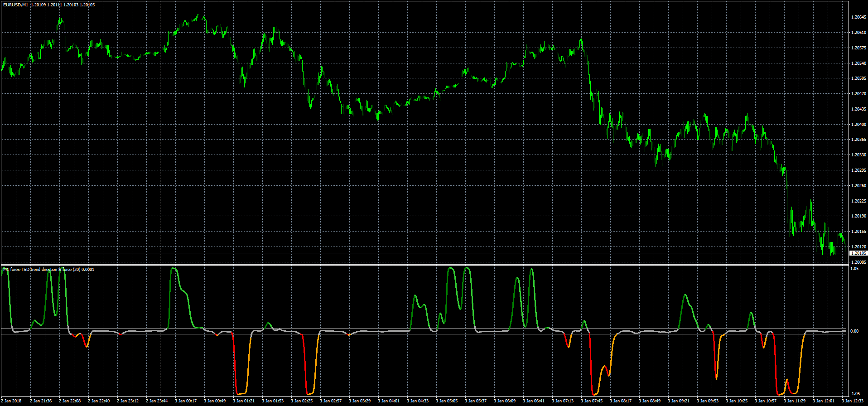Viewport: 868px width, 406px height.
Task: Select the 3 Jan 09:21 time label
Action: [679, 401]
